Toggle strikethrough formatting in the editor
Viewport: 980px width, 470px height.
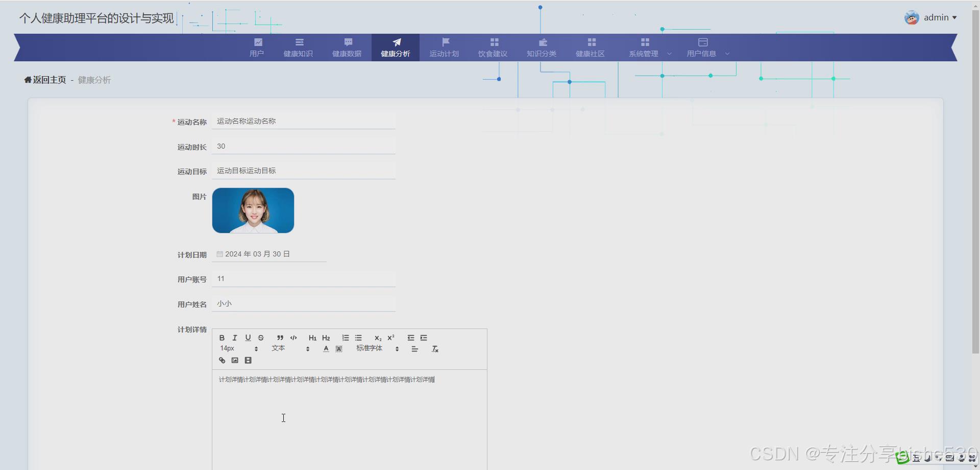[261, 338]
